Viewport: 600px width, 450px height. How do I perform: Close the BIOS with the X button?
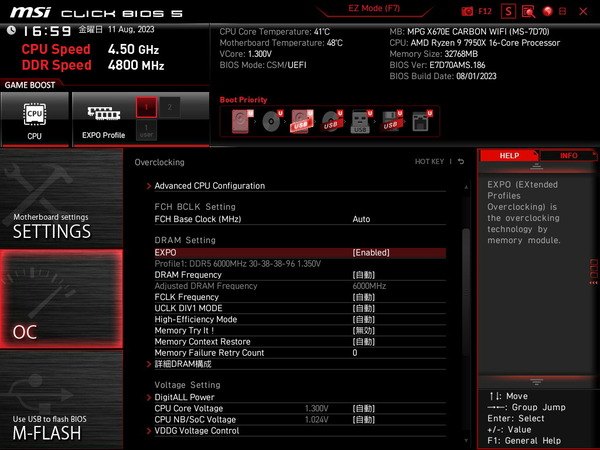[583, 11]
